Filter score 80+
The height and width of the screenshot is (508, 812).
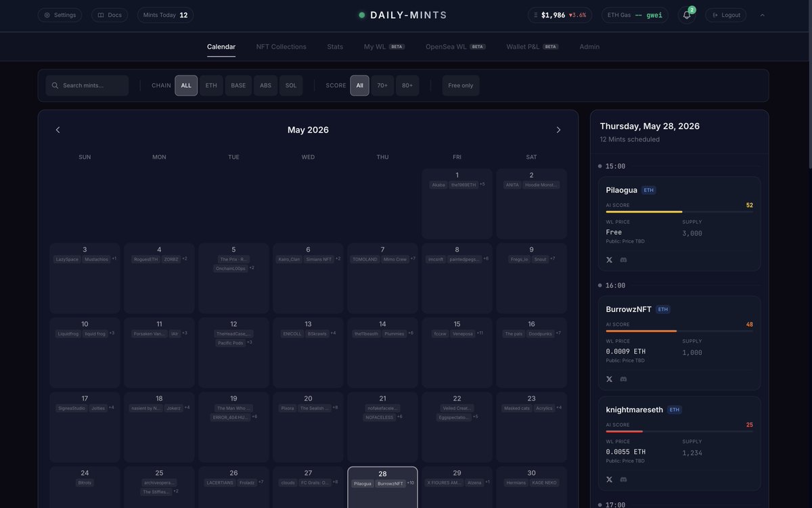(x=407, y=85)
